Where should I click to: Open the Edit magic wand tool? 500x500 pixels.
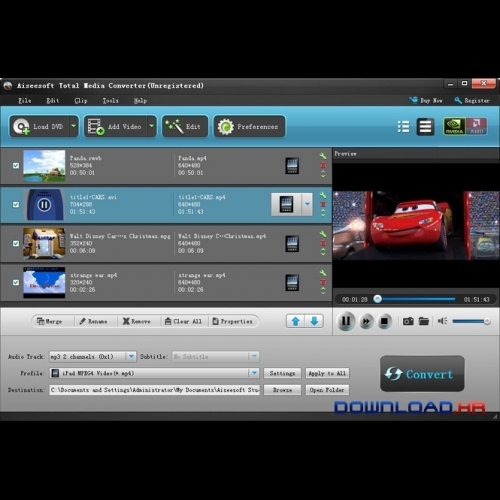[185, 127]
